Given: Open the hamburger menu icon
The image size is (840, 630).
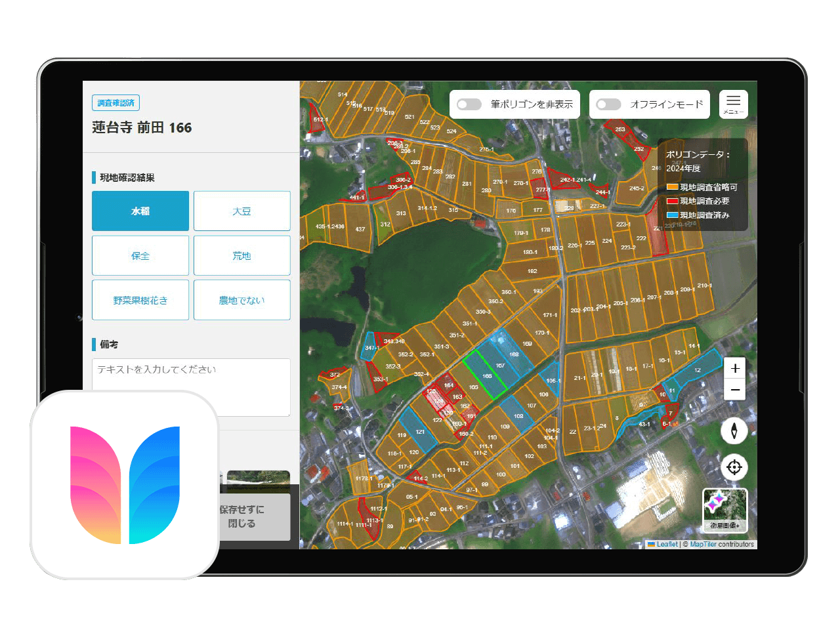Looking at the screenshot, I should tap(733, 104).
